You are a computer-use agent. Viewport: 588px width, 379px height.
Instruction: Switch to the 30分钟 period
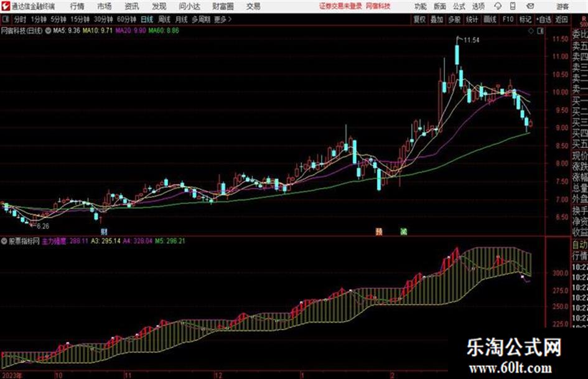[x=103, y=19]
